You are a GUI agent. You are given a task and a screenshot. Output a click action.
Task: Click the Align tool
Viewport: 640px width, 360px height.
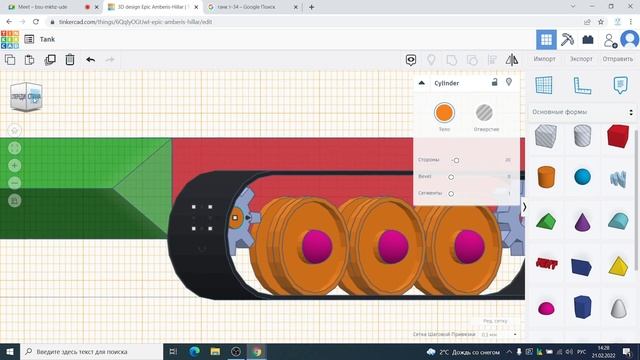(492, 60)
